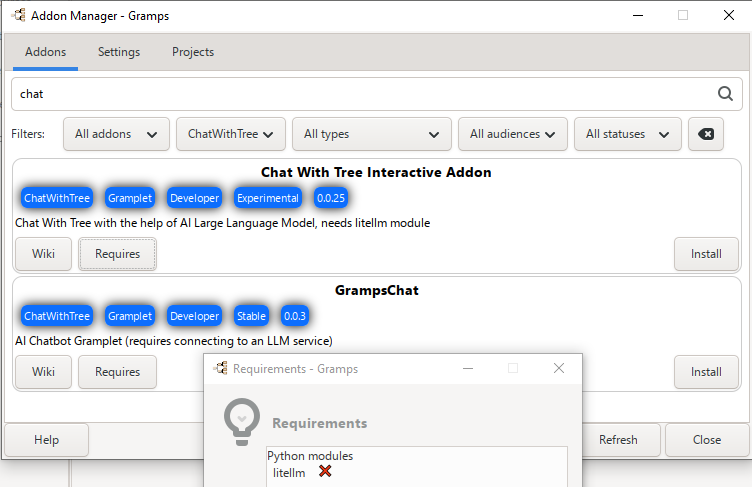The height and width of the screenshot is (487, 752).
Task: Click the Stable status tag on GrampsChat
Action: click(251, 316)
